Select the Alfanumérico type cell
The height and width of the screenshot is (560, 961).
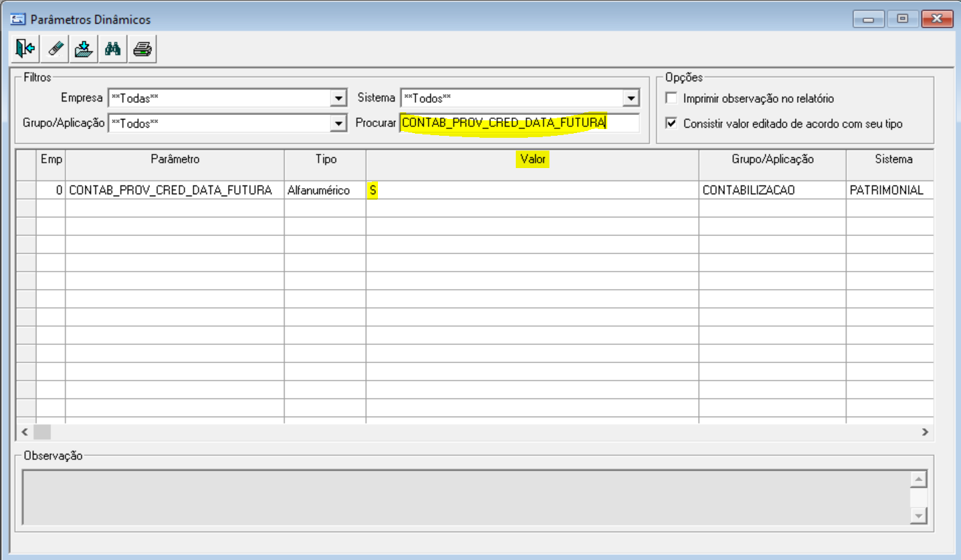tap(325, 190)
